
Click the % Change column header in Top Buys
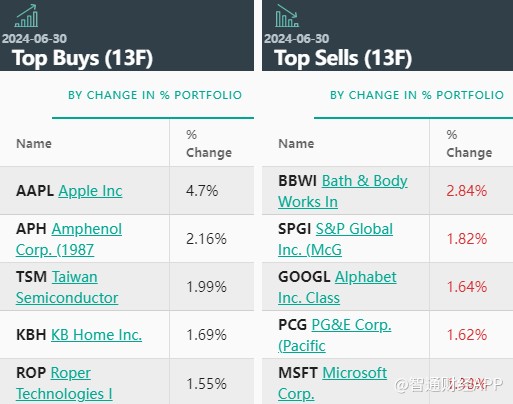point(209,144)
